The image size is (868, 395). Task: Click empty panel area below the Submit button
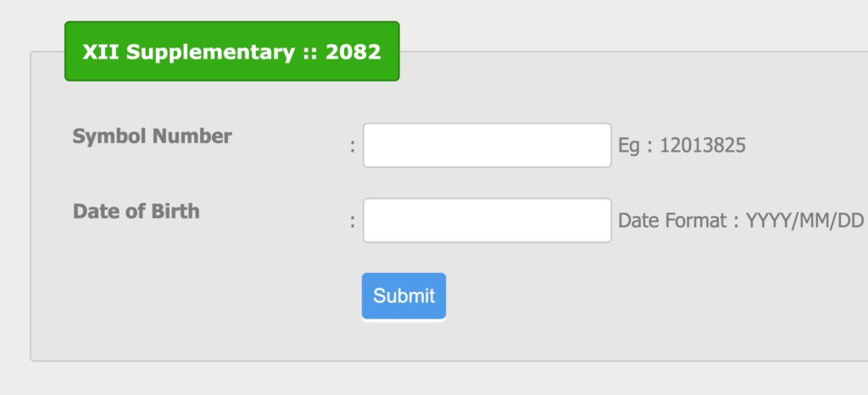[x=403, y=342]
